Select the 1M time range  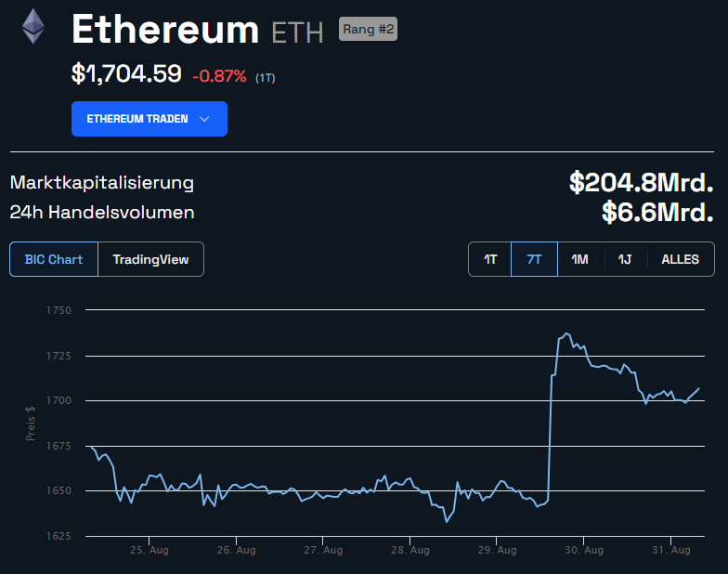click(579, 259)
